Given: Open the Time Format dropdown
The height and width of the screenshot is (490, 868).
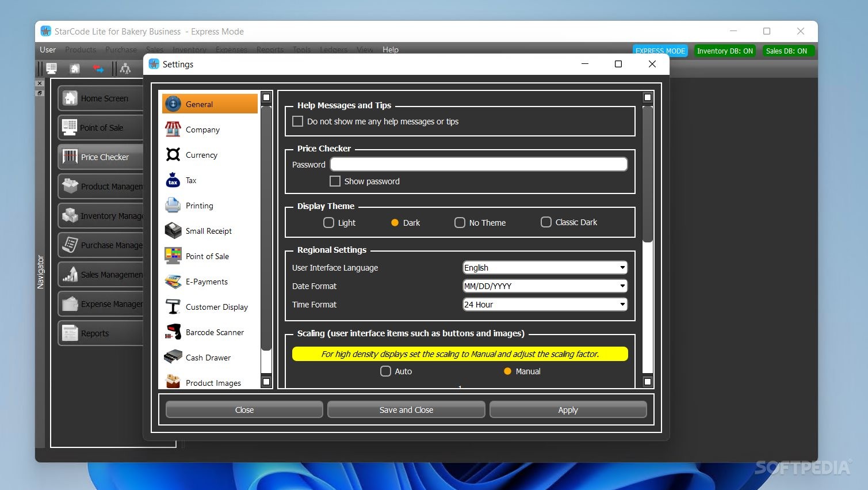Looking at the screenshot, I should click(x=545, y=305).
